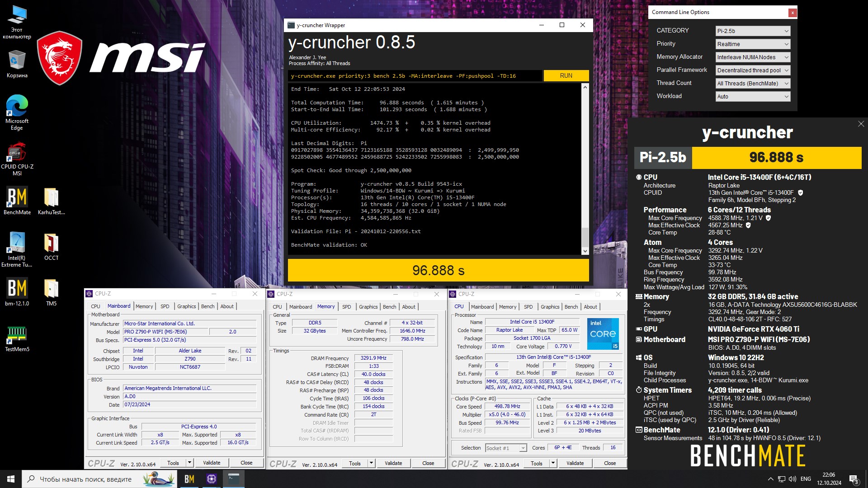
Task: Open the Parallel Framework dropdown
Action: [x=753, y=70]
